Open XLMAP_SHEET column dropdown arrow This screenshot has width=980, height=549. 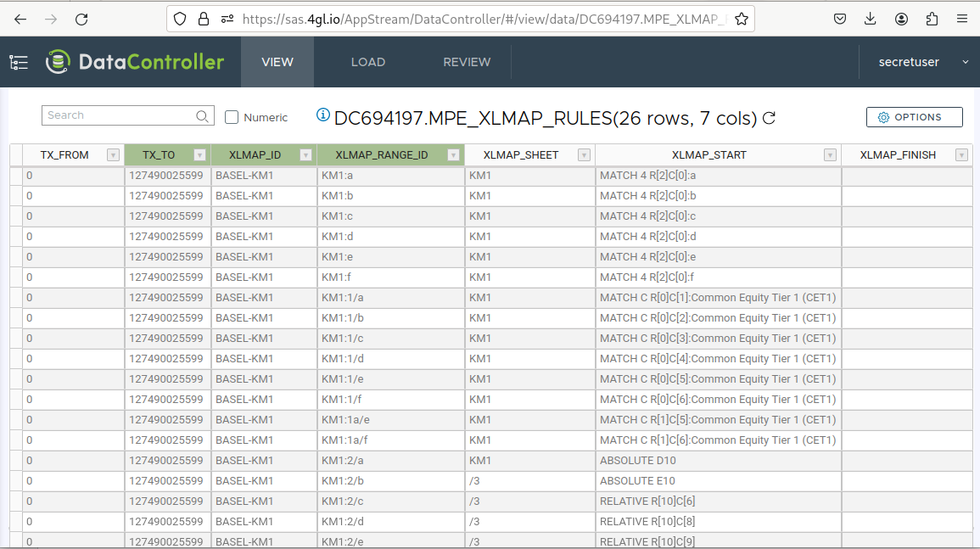tap(584, 155)
